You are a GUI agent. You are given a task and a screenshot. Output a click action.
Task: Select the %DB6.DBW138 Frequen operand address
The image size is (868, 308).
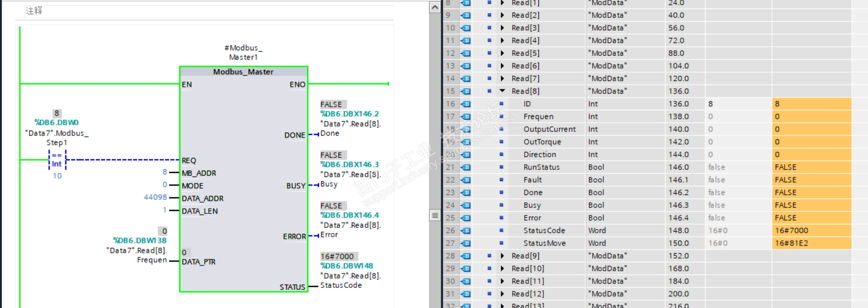139,240
